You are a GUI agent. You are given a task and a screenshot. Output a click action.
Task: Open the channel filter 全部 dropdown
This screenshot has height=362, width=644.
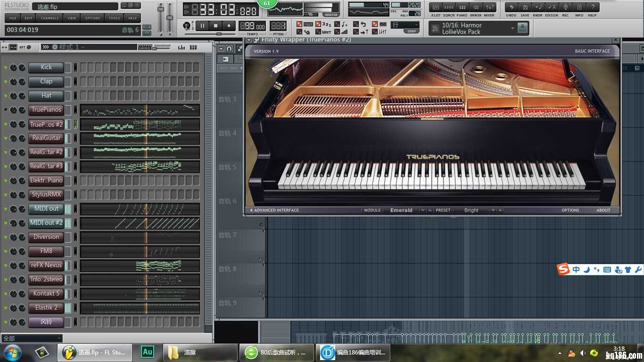point(32,338)
